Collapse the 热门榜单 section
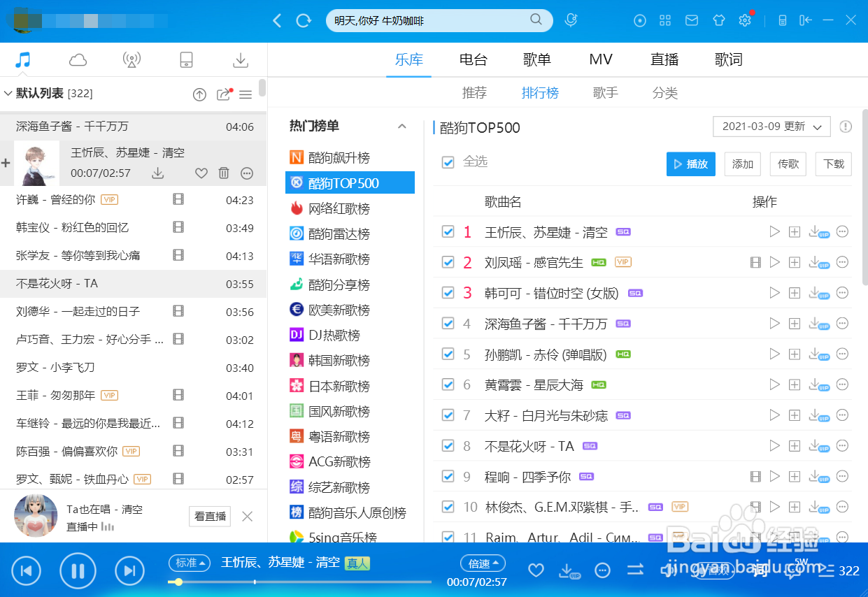Viewport: 868px width, 597px height. (402, 127)
